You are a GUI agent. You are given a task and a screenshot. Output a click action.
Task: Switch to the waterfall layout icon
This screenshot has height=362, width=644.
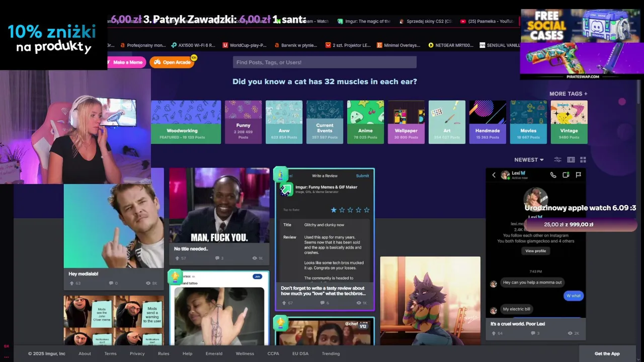click(x=571, y=160)
